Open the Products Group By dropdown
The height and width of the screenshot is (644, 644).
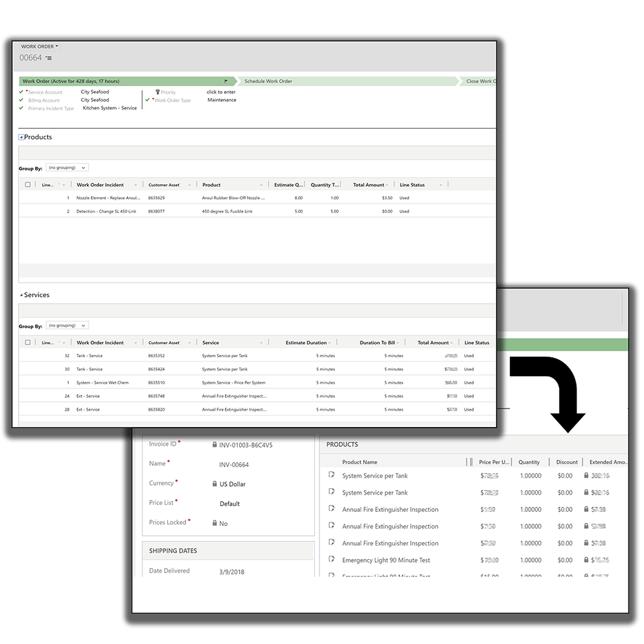(68, 167)
